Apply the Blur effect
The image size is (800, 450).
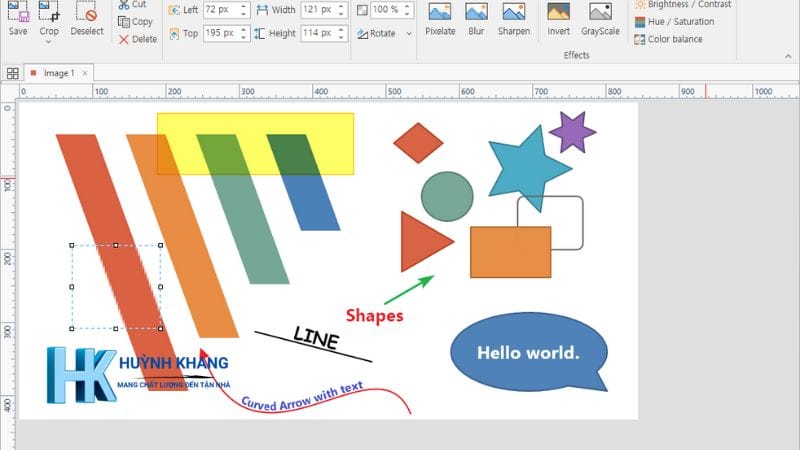(476, 18)
